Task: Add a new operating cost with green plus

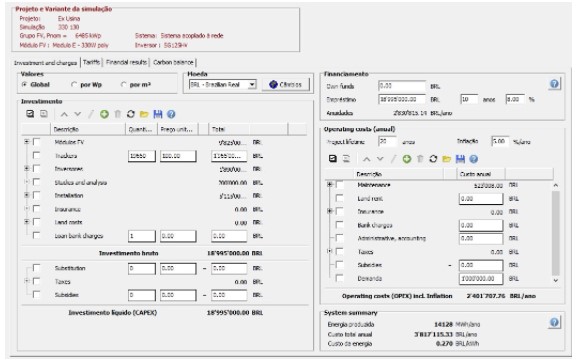Action: pos(407,159)
